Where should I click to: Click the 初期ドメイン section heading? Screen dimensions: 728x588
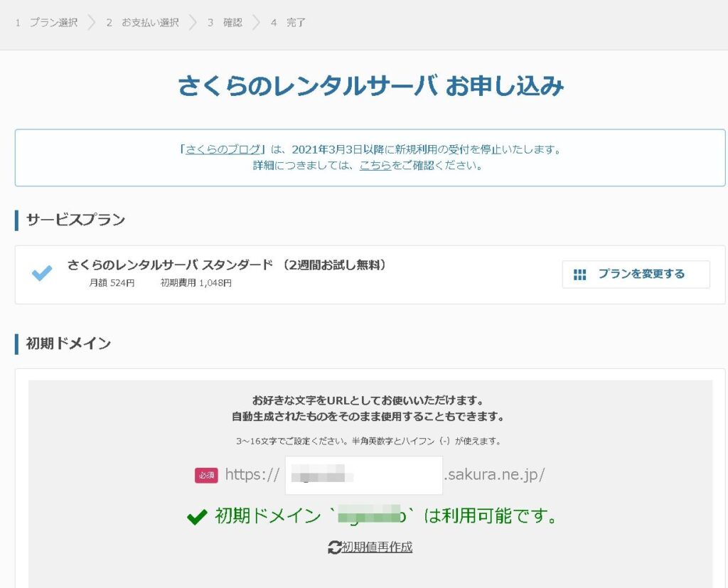coord(68,343)
